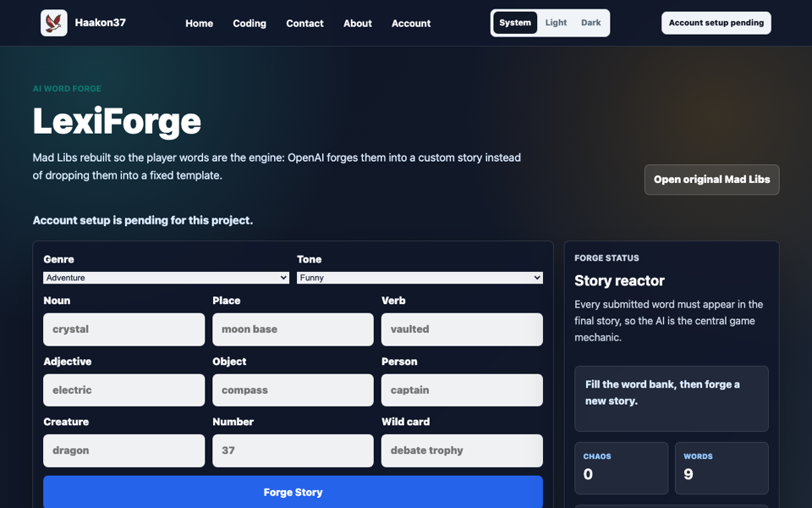The height and width of the screenshot is (508, 812).
Task: Focus the Wild card field showing debate trophy
Action: click(462, 450)
